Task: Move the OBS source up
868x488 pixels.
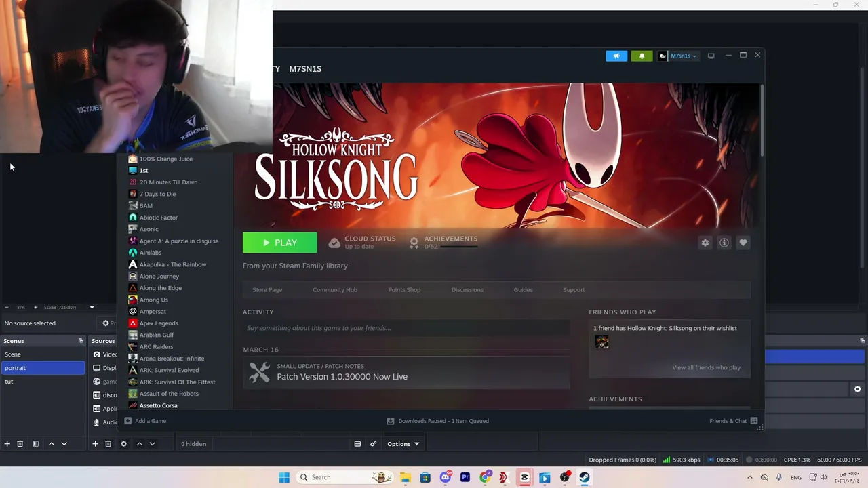Action: point(139,444)
